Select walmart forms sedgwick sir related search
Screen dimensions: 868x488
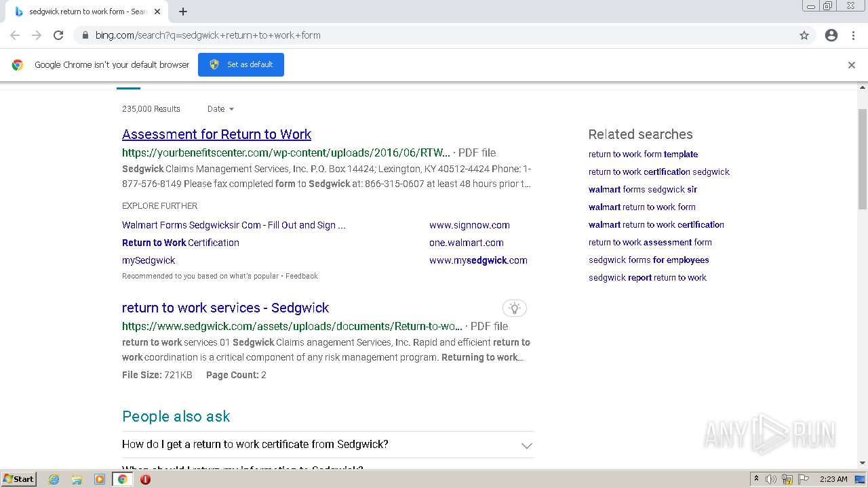(643, 190)
